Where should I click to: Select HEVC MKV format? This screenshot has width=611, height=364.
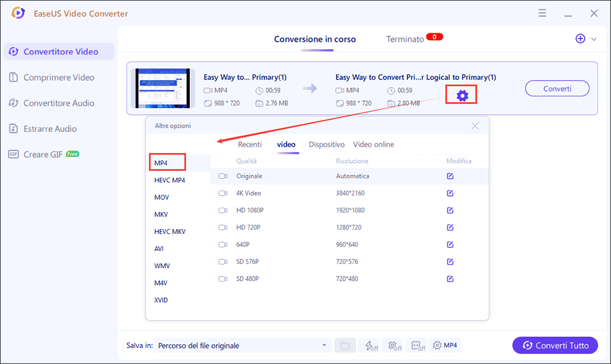[170, 231]
